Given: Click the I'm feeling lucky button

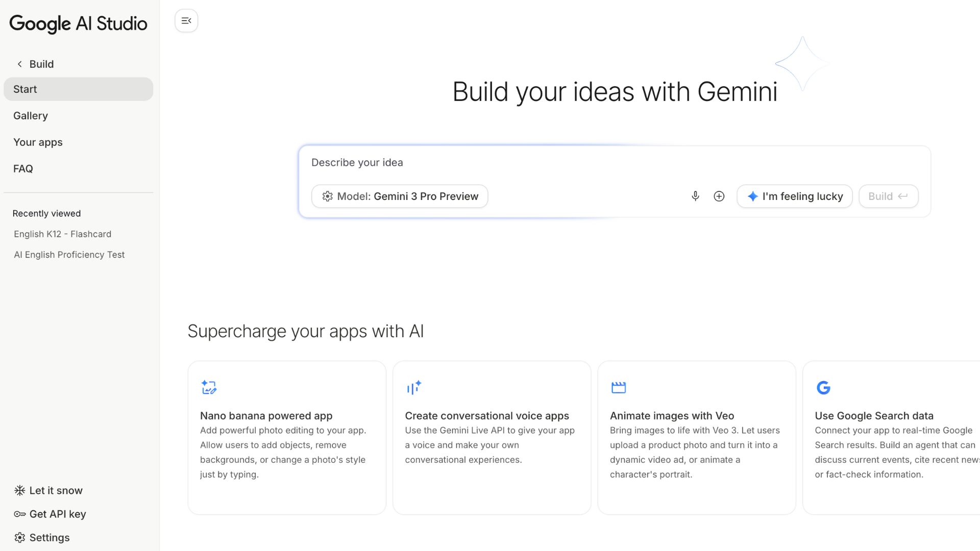Looking at the screenshot, I should [x=794, y=196].
